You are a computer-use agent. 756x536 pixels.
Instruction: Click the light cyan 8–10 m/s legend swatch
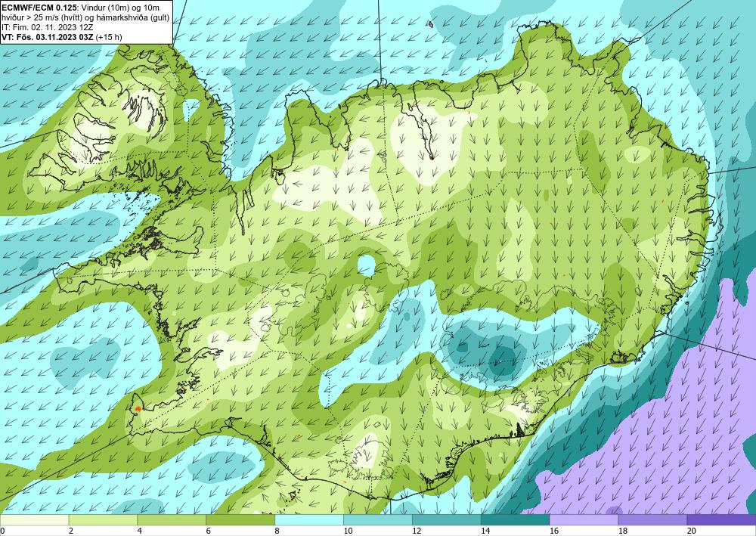pos(309,520)
